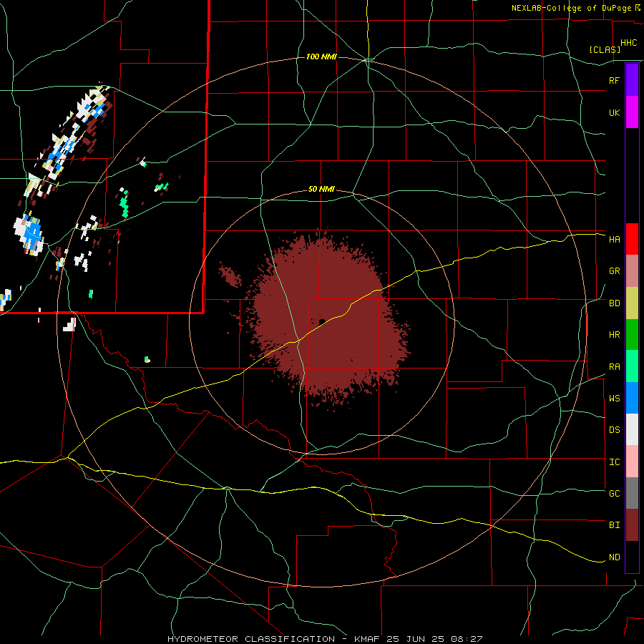Viewport: 644px width, 644px height.
Task: Click the WS blue legend swatch
Action: pos(632,398)
